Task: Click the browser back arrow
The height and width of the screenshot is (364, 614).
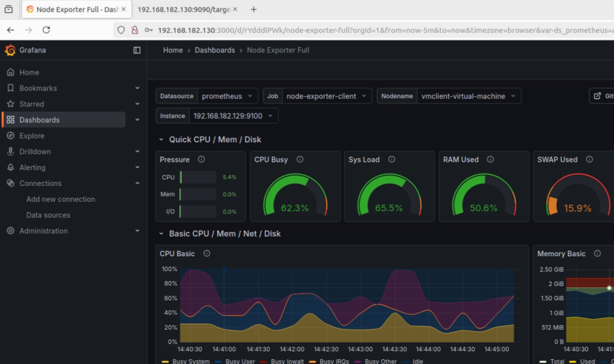Action: [10, 30]
